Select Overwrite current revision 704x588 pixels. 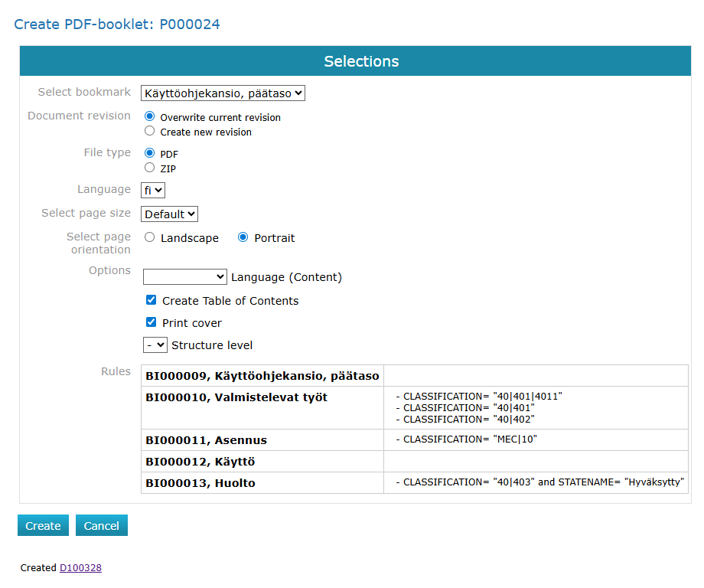click(x=150, y=116)
